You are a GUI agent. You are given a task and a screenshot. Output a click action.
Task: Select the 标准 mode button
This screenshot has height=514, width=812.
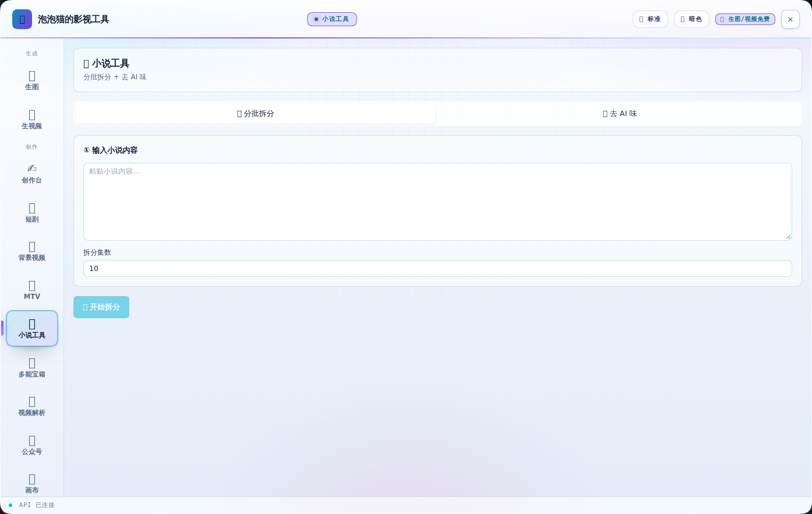tap(650, 19)
